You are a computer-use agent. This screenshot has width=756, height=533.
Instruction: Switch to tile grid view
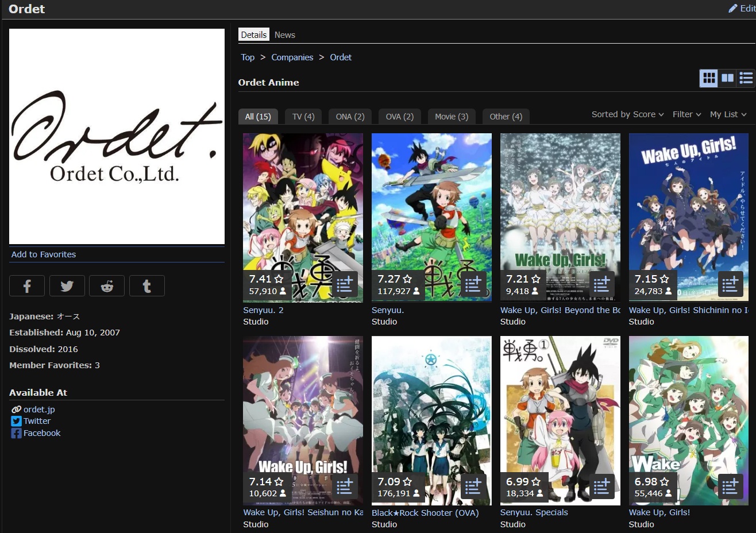coord(709,78)
